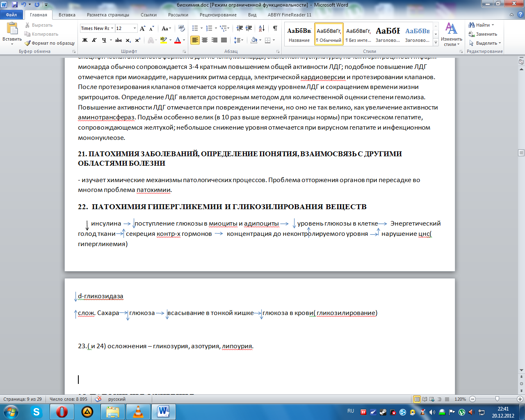Shrink font size
The height and width of the screenshot is (420, 525).
click(151, 28)
